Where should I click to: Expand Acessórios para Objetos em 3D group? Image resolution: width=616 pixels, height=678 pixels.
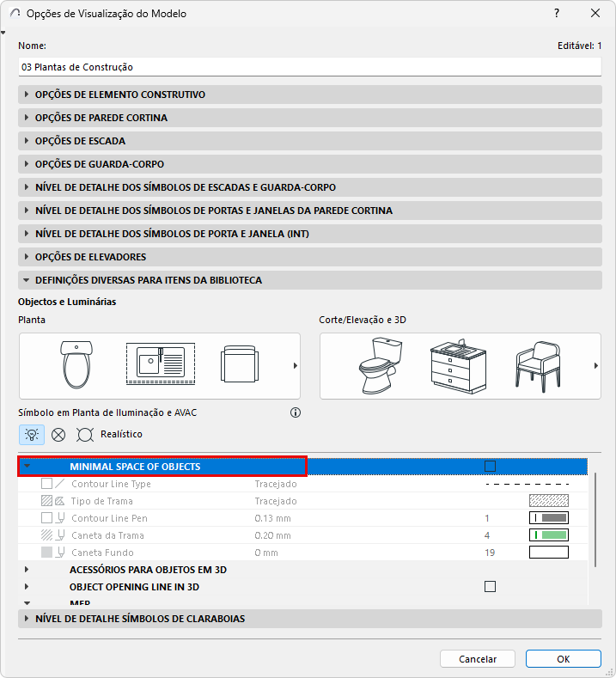coord(27,570)
